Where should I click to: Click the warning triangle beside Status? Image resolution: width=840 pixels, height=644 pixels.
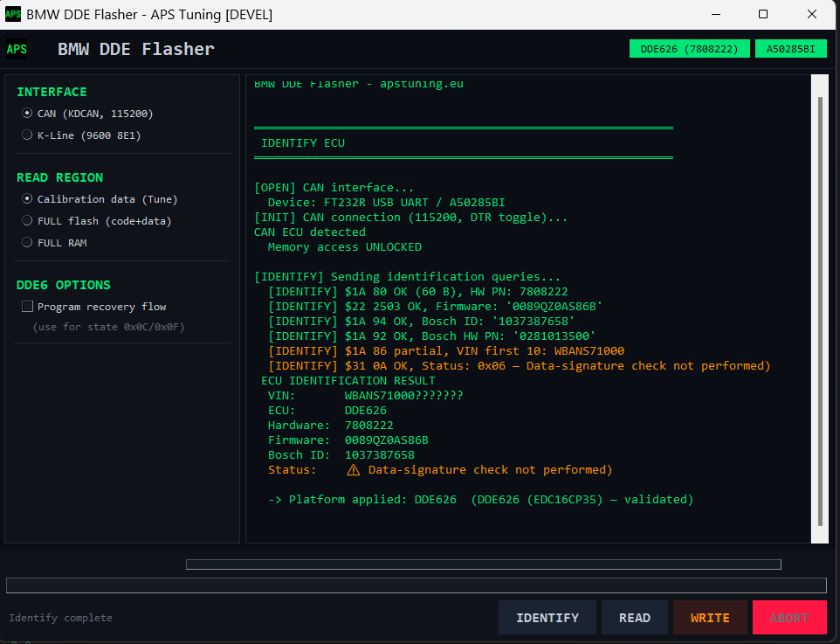point(353,470)
